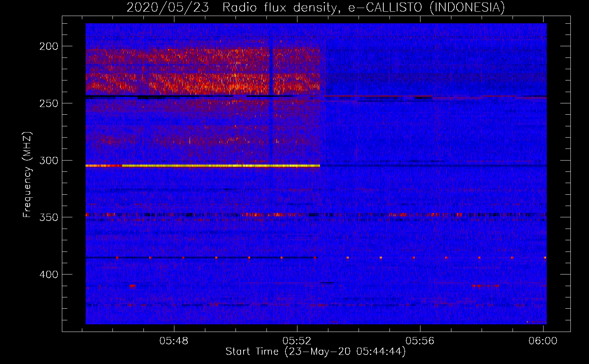Click the plot title mentioning e-CALLISTO (INDONESIA)
The width and height of the screenshot is (589, 364).
pyautogui.click(x=316, y=7)
